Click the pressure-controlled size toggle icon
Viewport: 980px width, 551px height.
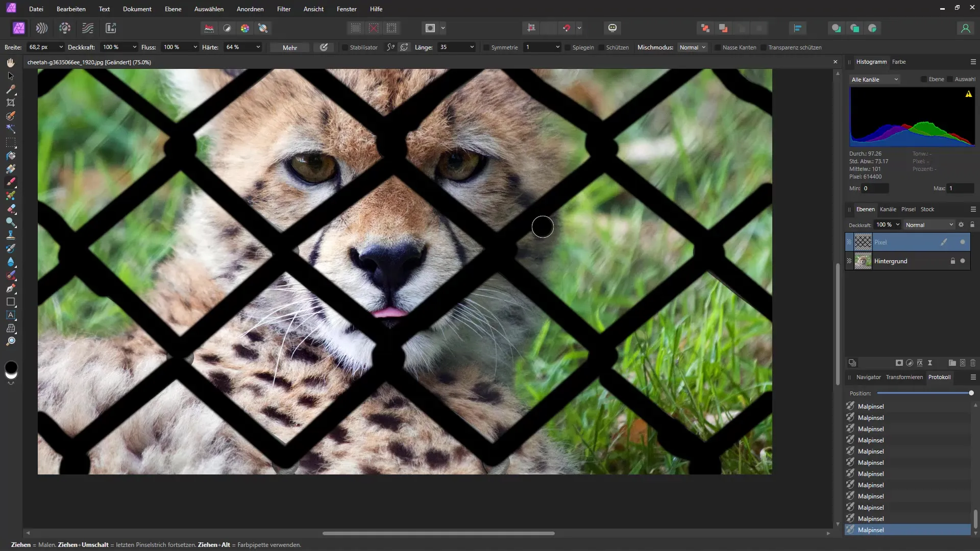(x=324, y=47)
